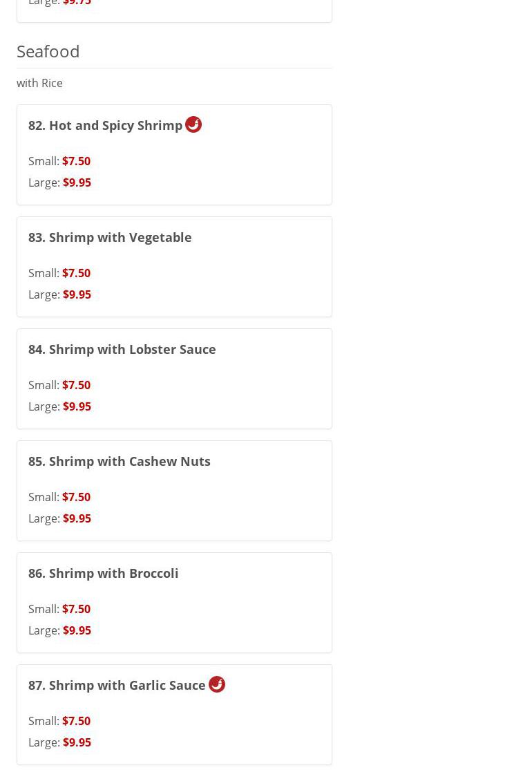Select the Large $9.95 price for Shrimp with Lobster Sauce
Viewport: 532px width, 770px height.
click(77, 406)
